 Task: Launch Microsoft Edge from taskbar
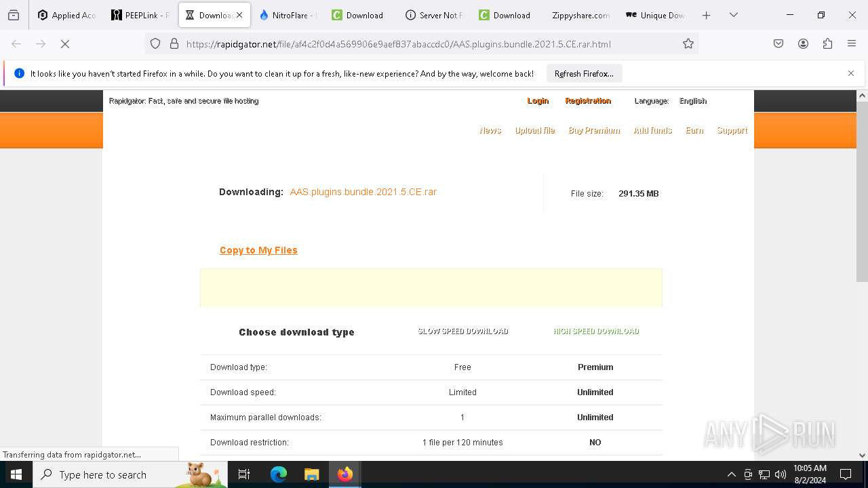tap(279, 474)
